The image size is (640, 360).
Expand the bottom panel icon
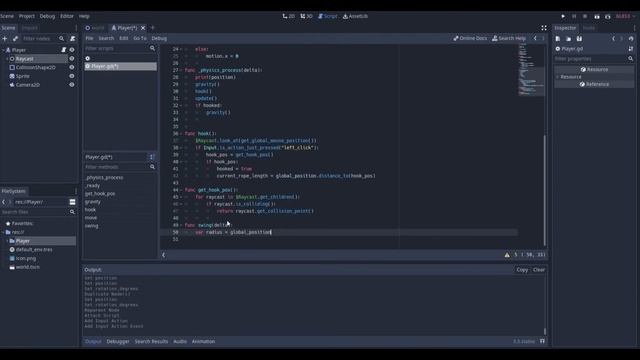pos(542,341)
